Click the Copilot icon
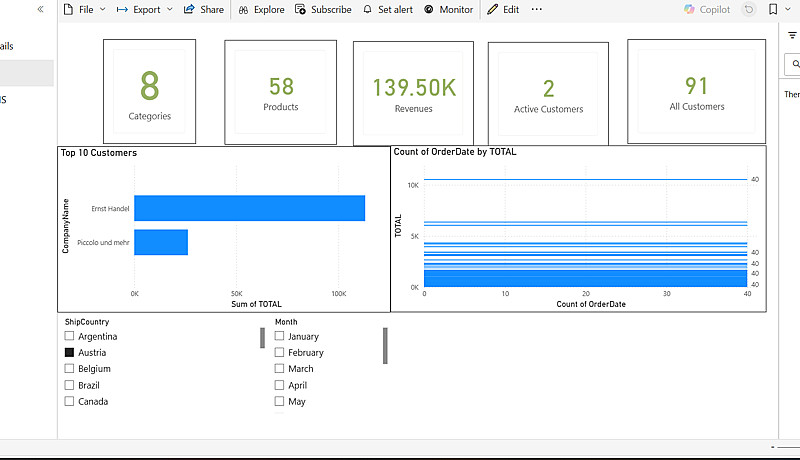The width and height of the screenshot is (800, 460). [x=689, y=9]
